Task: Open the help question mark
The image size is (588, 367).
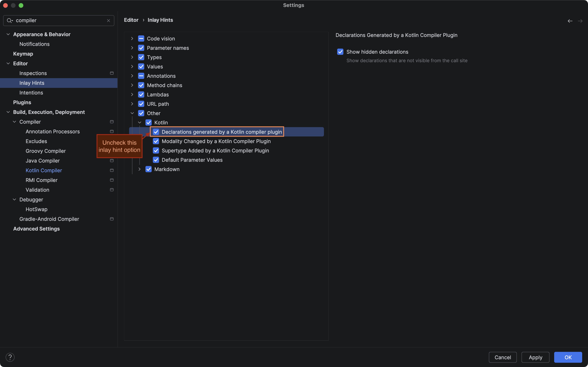Action: [x=10, y=357]
